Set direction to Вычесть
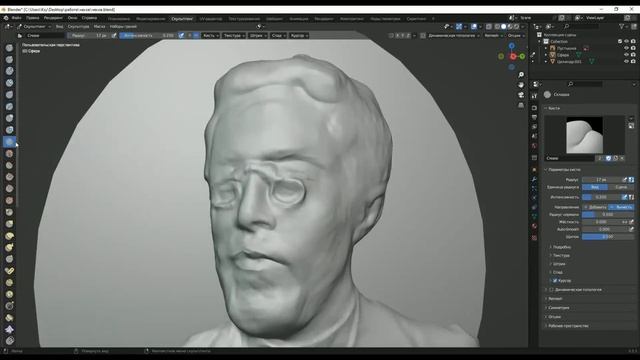The image size is (640, 360). tap(621, 207)
